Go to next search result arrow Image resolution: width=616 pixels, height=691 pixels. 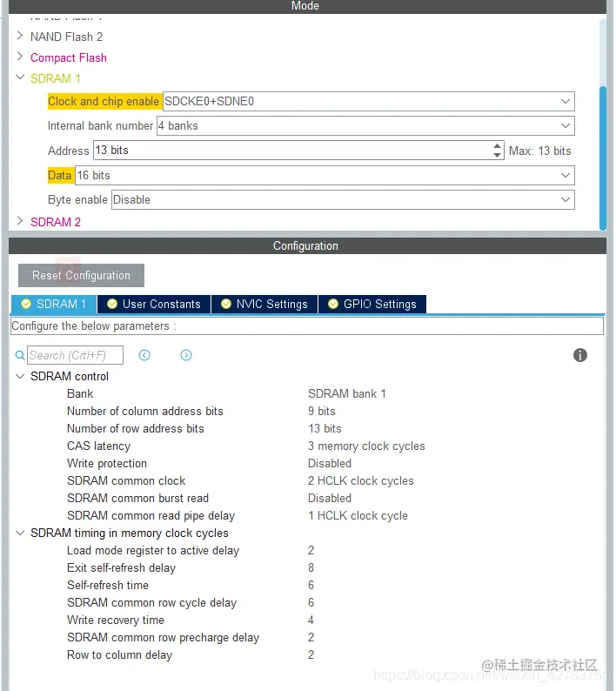coord(186,355)
